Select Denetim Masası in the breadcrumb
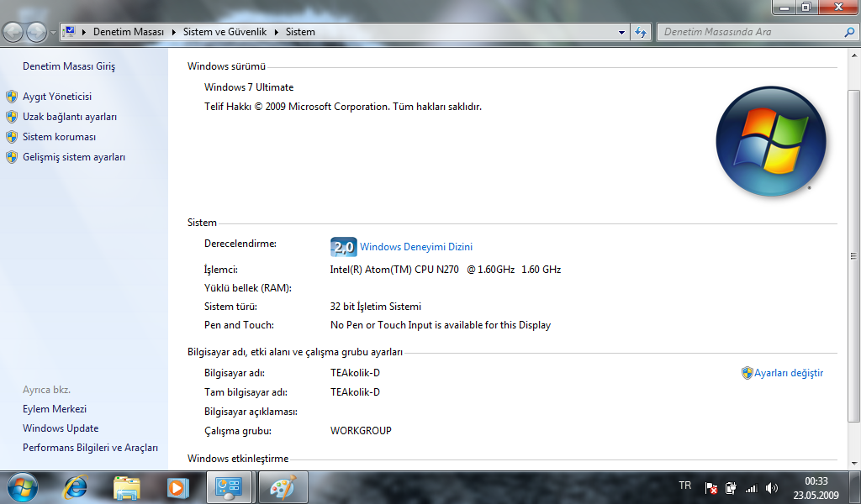This screenshot has height=504, width=861. click(129, 32)
